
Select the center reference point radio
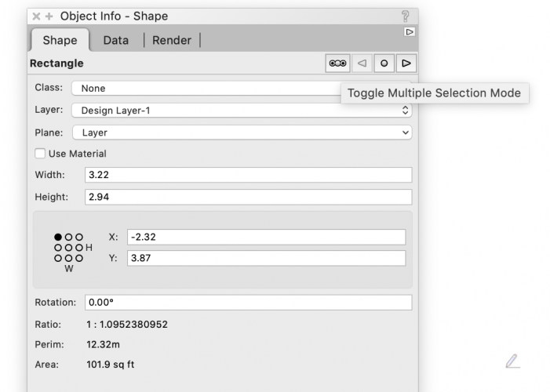tap(68, 247)
